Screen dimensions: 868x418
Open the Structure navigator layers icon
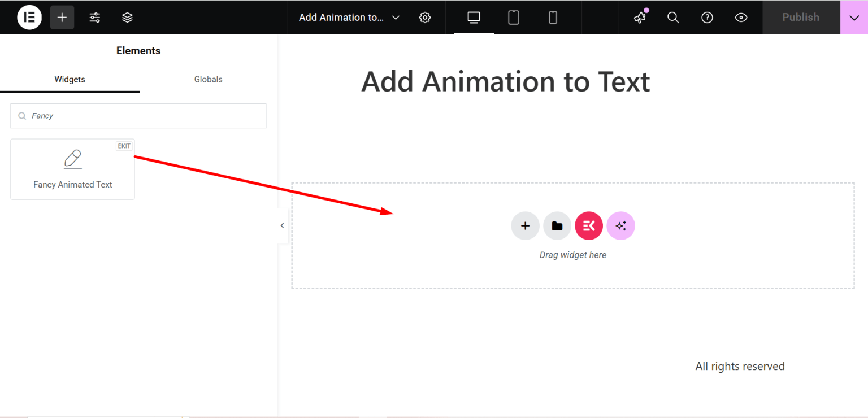point(127,17)
